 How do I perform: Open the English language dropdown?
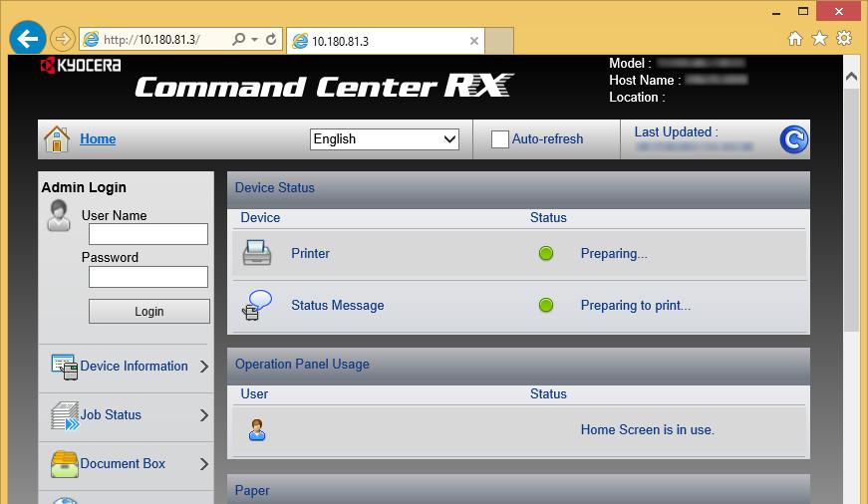coord(385,138)
